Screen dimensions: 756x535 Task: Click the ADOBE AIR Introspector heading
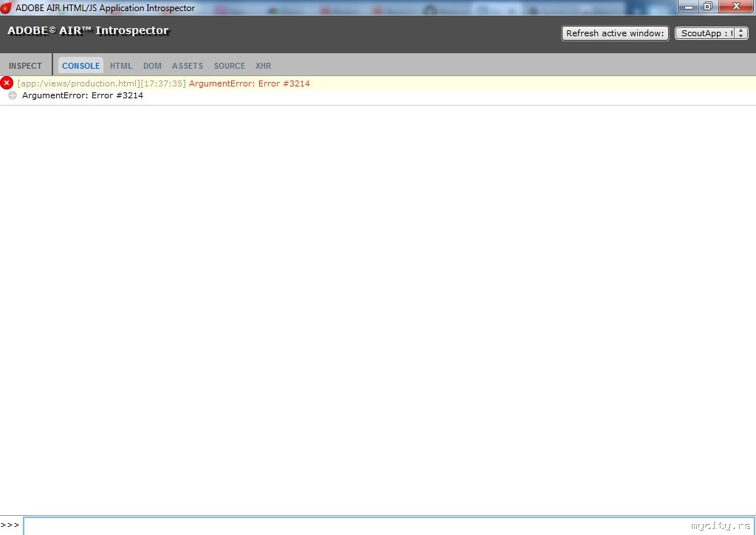88,30
